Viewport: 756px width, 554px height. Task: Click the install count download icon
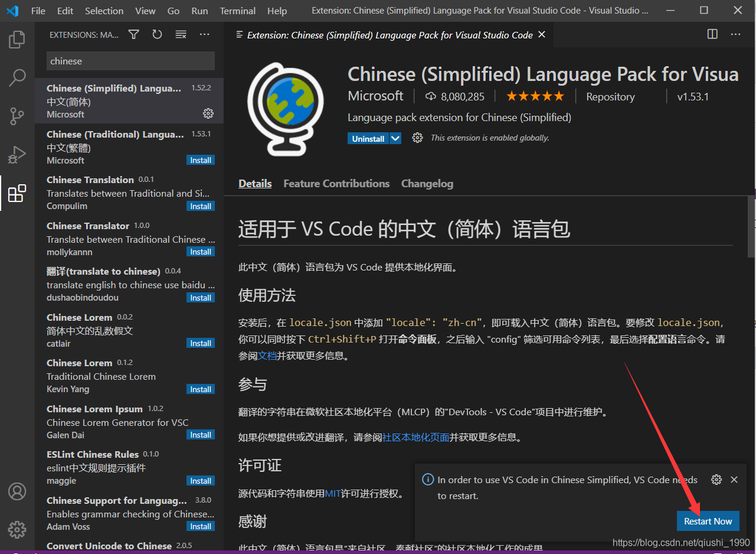click(430, 96)
